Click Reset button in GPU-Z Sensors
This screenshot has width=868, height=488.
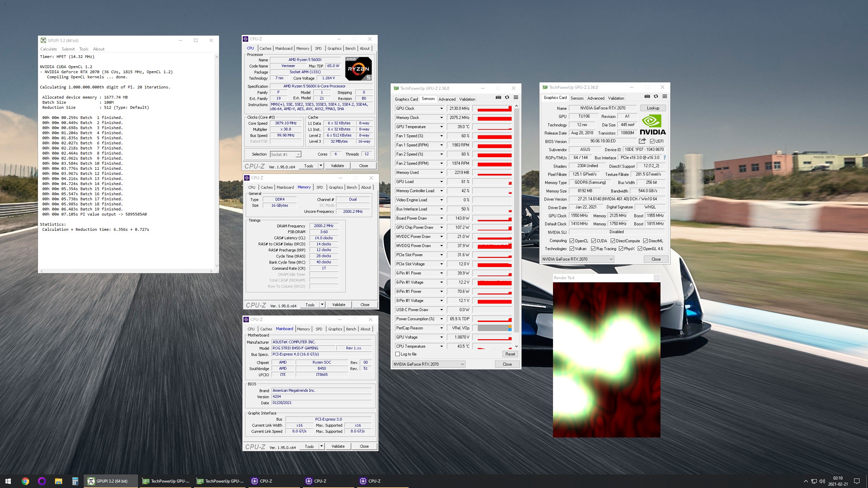pyautogui.click(x=510, y=354)
